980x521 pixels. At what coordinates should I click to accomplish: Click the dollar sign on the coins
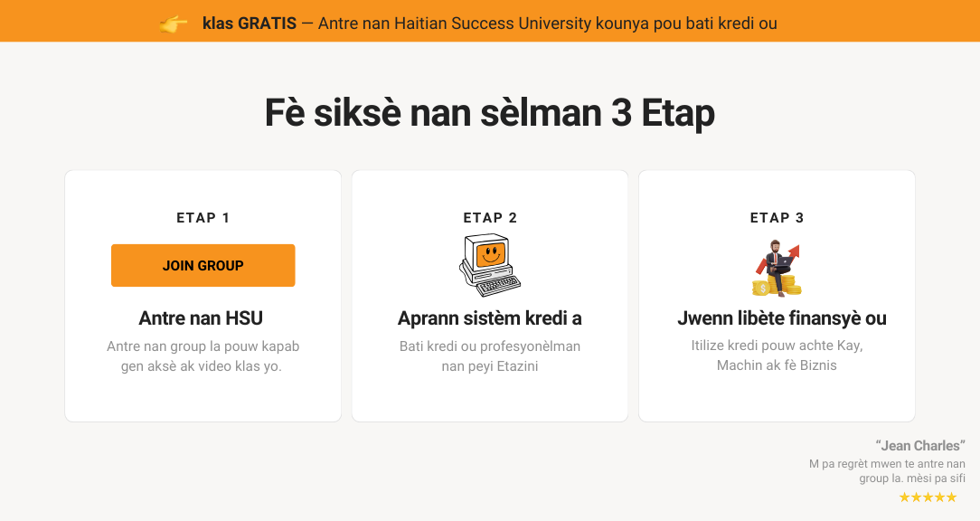point(763,288)
